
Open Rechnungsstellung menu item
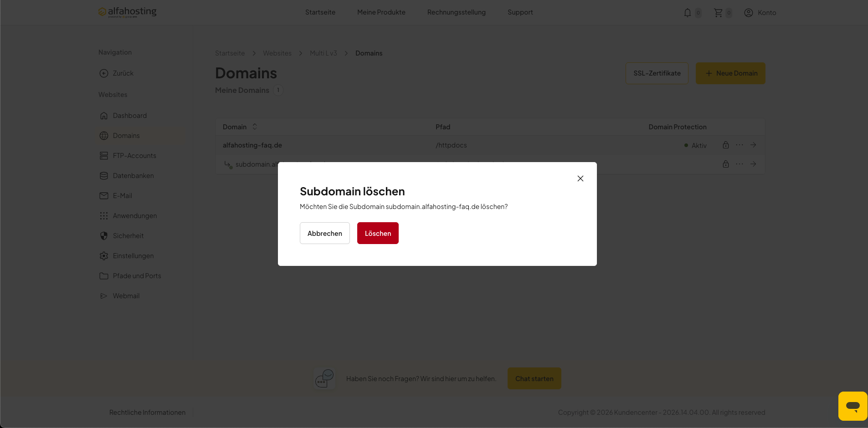457,12
